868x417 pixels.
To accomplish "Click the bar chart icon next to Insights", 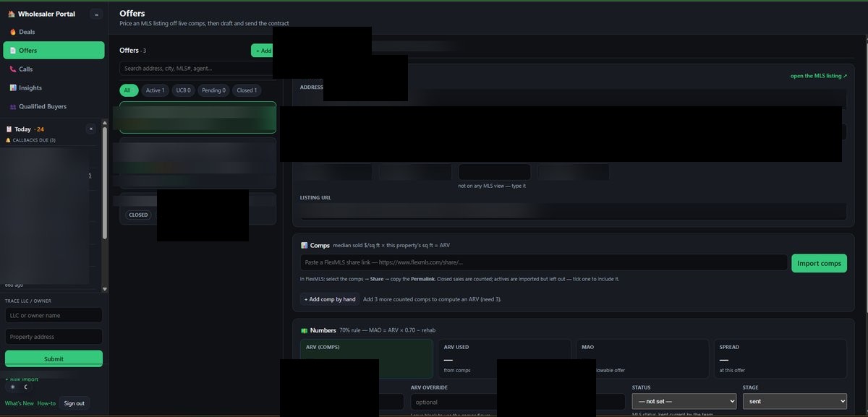I will click(12, 87).
